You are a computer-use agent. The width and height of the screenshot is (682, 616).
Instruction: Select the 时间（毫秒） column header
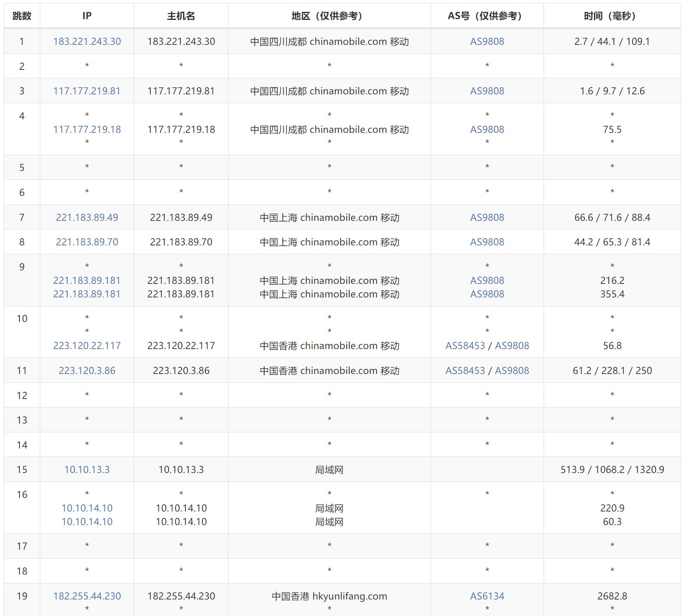(612, 16)
